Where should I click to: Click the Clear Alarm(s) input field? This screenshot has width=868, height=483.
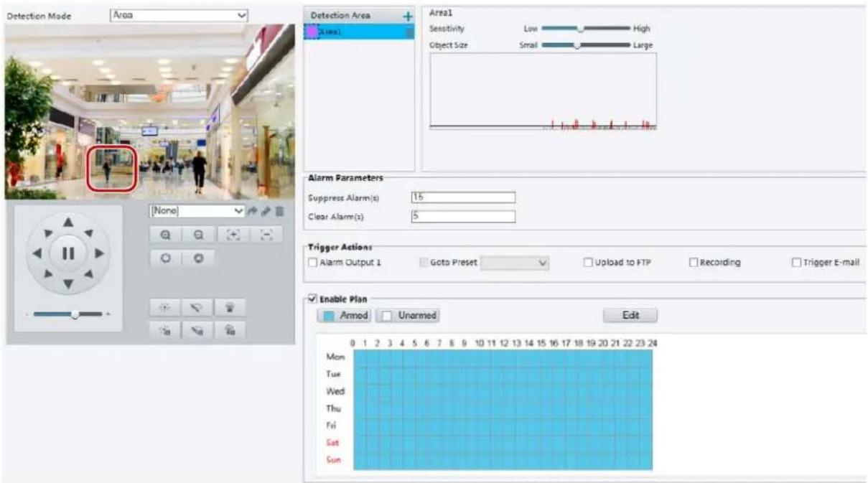click(464, 216)
